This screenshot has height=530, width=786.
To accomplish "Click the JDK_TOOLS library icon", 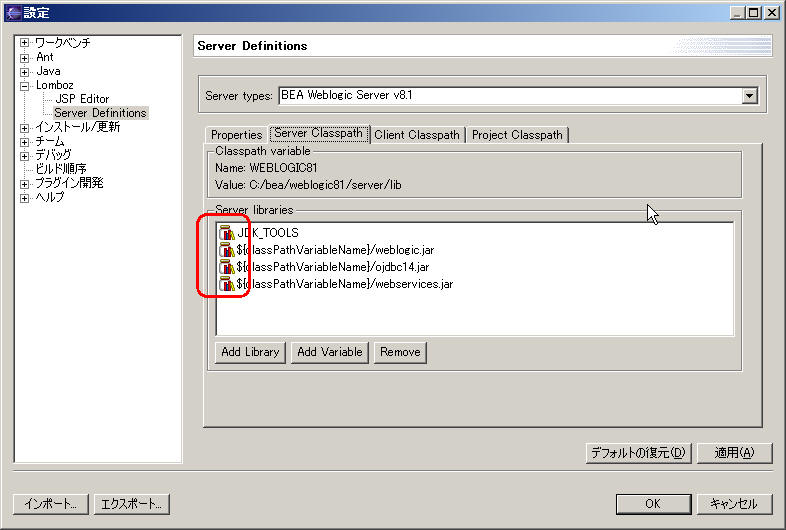I will coord(226,232).
